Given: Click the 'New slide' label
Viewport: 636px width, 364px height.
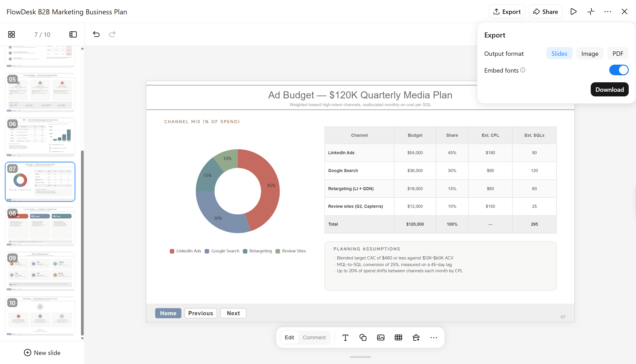Looking at the screenshot, I should coord(47,353).
